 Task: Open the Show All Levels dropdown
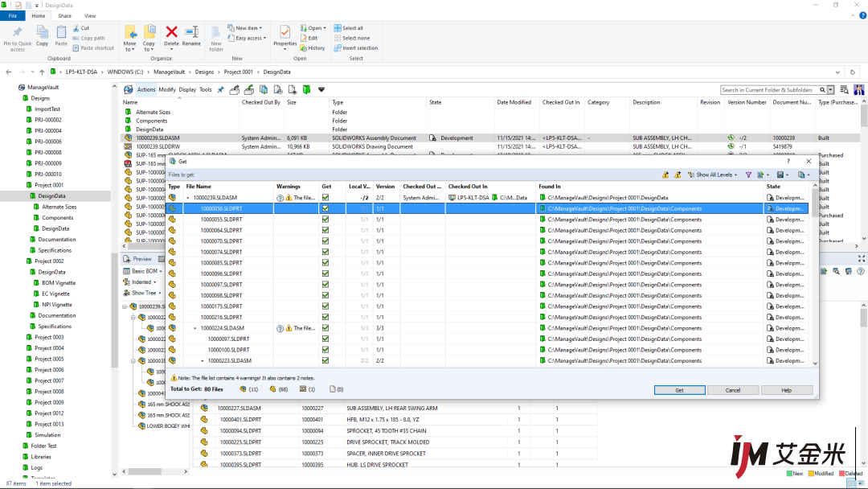(712, 175)
